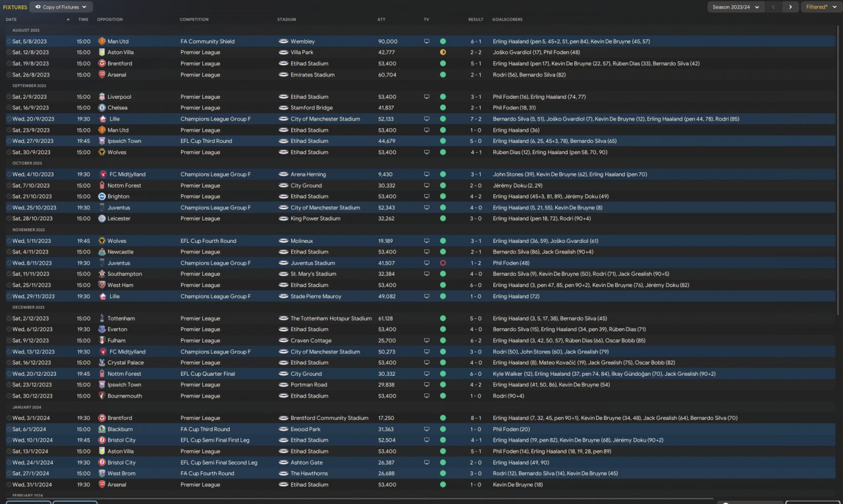Click the FC Midtjylland badge in the 4/10/2023 row
This screenshot has height=504, width=843.
coord(102,174)
